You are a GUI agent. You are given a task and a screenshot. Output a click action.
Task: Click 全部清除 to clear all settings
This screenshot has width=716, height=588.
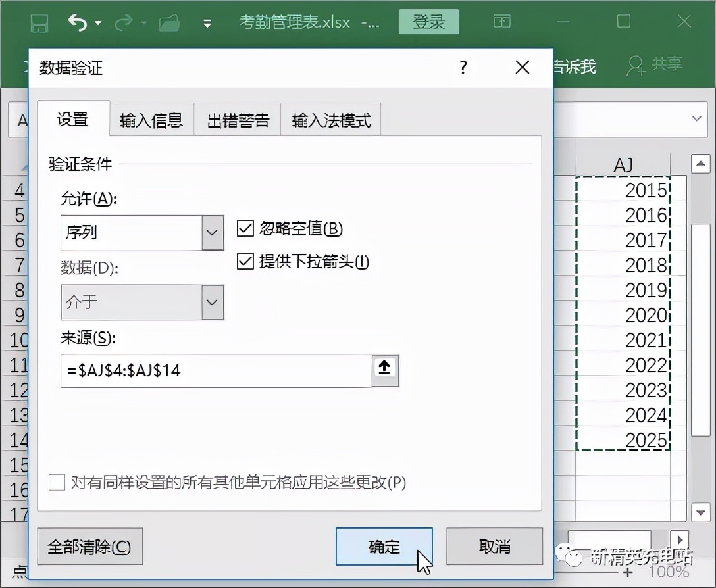[89, 546]
